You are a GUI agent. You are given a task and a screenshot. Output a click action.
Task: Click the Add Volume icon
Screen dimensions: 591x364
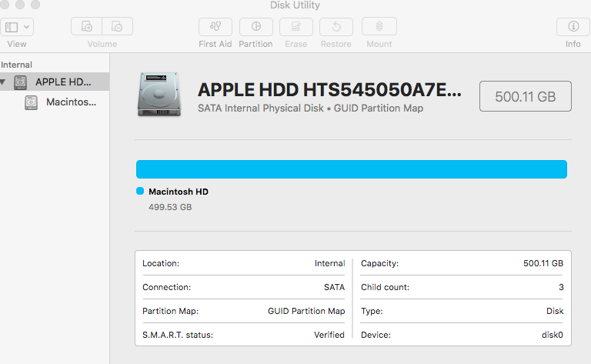(x=87, y=26)
